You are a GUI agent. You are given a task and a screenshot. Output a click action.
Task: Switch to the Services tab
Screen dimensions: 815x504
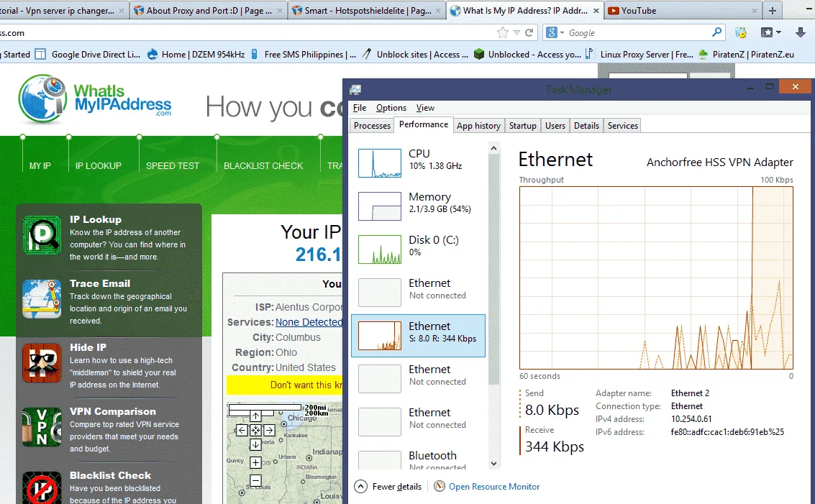pyautogui.click(x=623, y=126)
